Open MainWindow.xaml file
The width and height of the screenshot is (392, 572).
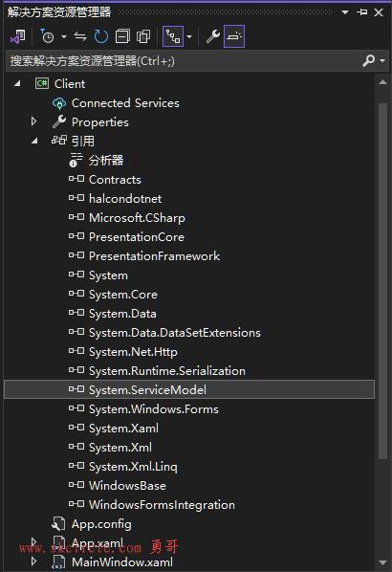(x=122, y=562)
